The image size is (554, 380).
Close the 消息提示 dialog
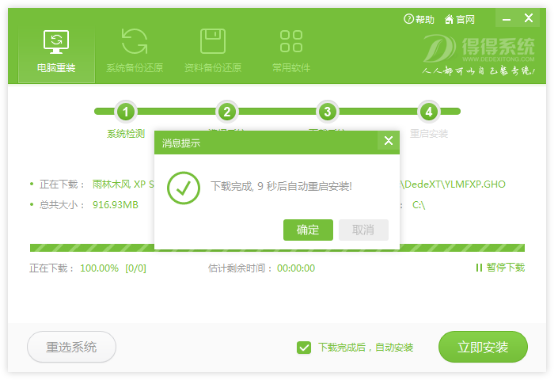click(389, 141)
